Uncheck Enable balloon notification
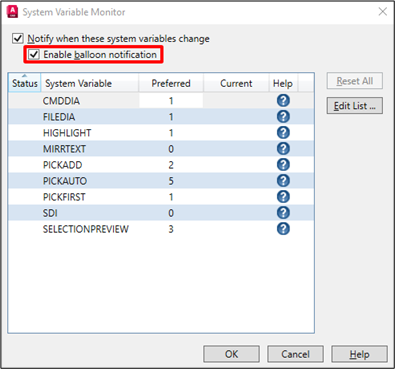This screenshot has width=395, height=369. [34, 54]
